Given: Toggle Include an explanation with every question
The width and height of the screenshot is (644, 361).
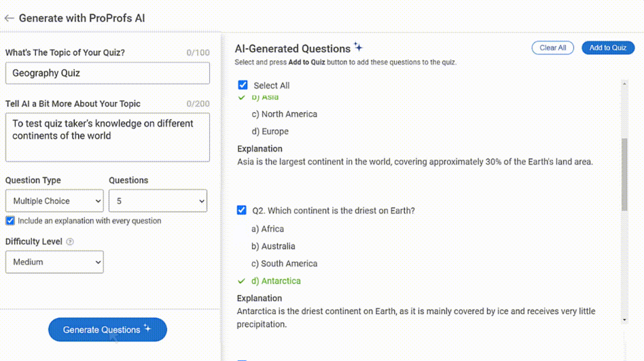Looking at the screenshot, I should click(x=10, y=221).
